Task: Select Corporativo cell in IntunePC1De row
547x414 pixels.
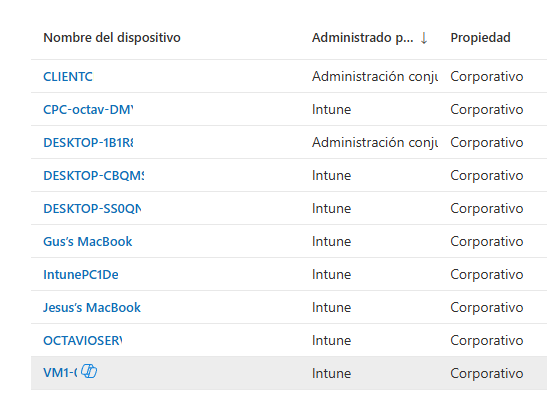Action: click(x=487, y=274)
